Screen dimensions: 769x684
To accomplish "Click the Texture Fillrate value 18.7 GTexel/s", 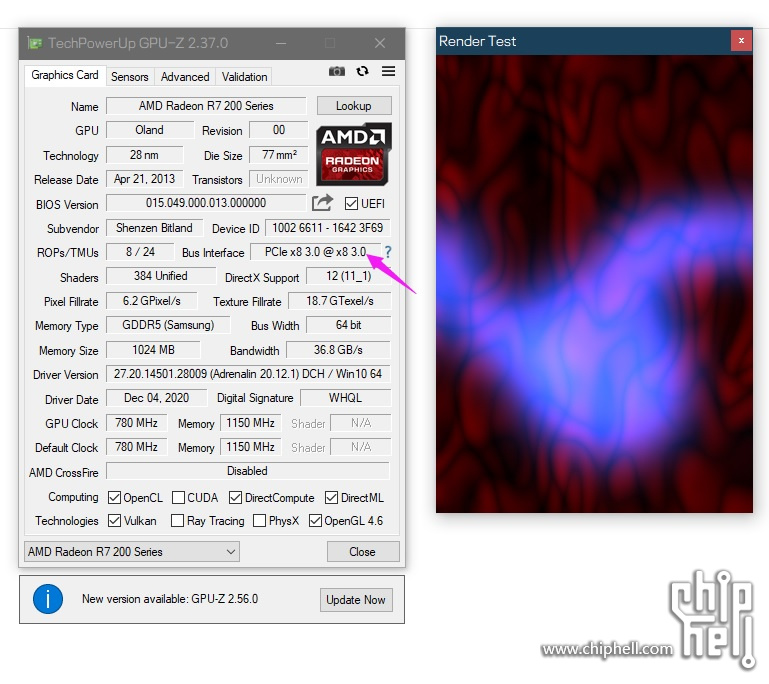I will [340, 301].
